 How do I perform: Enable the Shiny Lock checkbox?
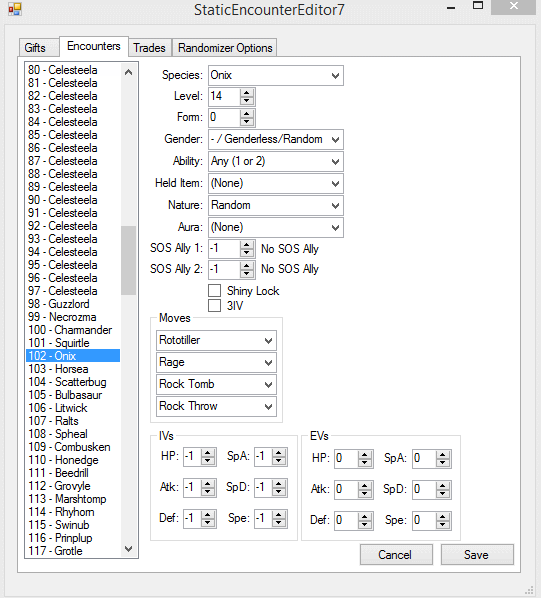[215, 291]
